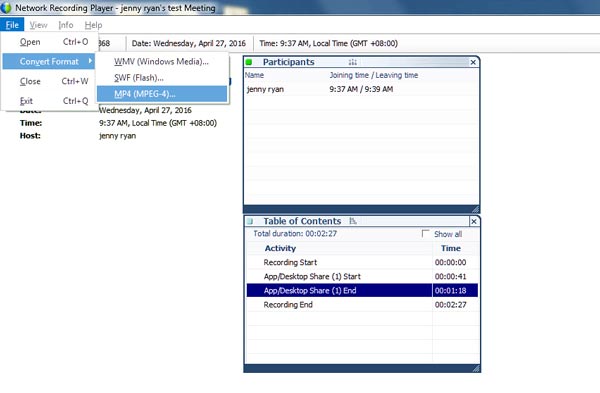The width and height of the screenshot is (600, 393).
Task: Click the 00:00:41 time cell
Action: click(451, 277)
